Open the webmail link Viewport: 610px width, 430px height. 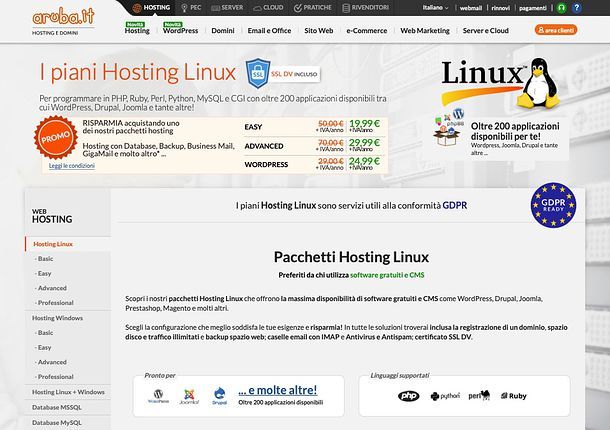tap(471, 8)
